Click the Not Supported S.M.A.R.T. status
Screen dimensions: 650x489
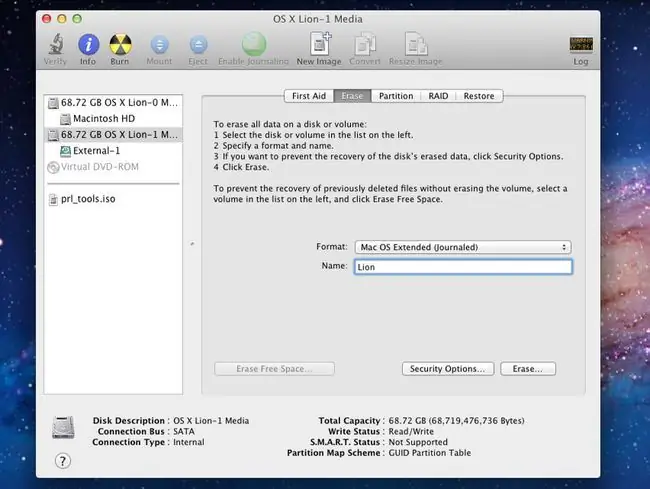tap(418, 442)
